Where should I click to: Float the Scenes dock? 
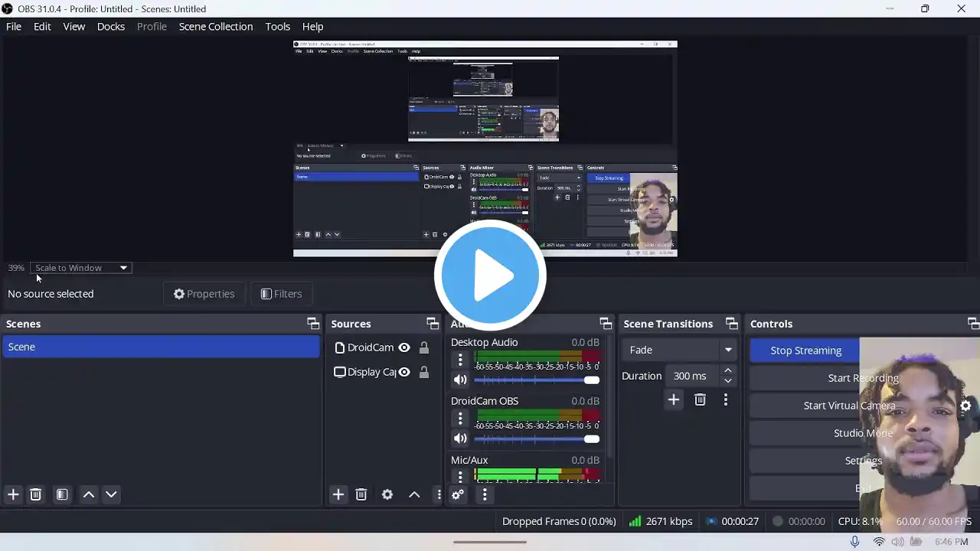click(313, 324)
